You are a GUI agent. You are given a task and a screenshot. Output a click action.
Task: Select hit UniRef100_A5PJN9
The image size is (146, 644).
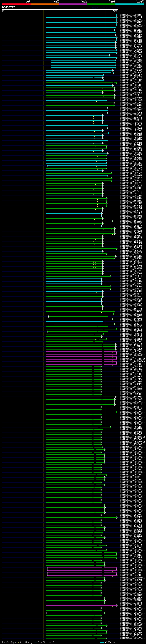coord(131,427)
